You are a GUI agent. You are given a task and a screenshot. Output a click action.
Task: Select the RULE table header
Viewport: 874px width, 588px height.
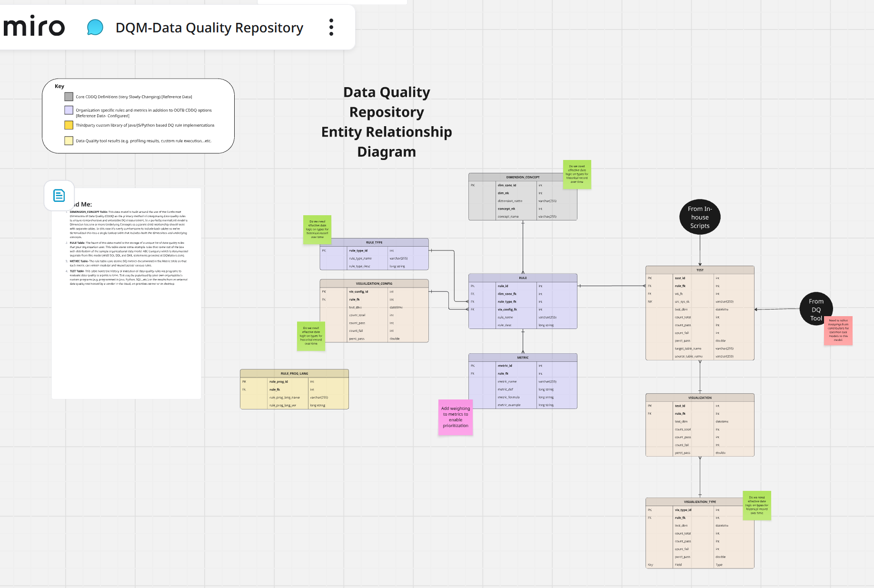pyautogui.click(x=523, y=278)
